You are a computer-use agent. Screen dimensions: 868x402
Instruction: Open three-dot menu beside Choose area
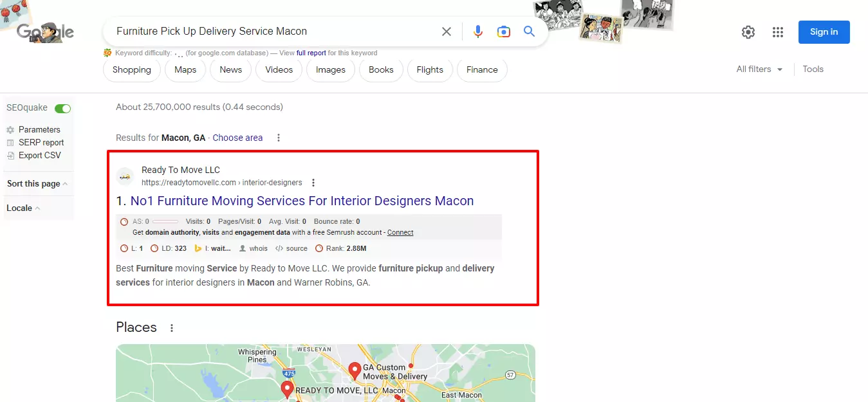pos(279,138)
